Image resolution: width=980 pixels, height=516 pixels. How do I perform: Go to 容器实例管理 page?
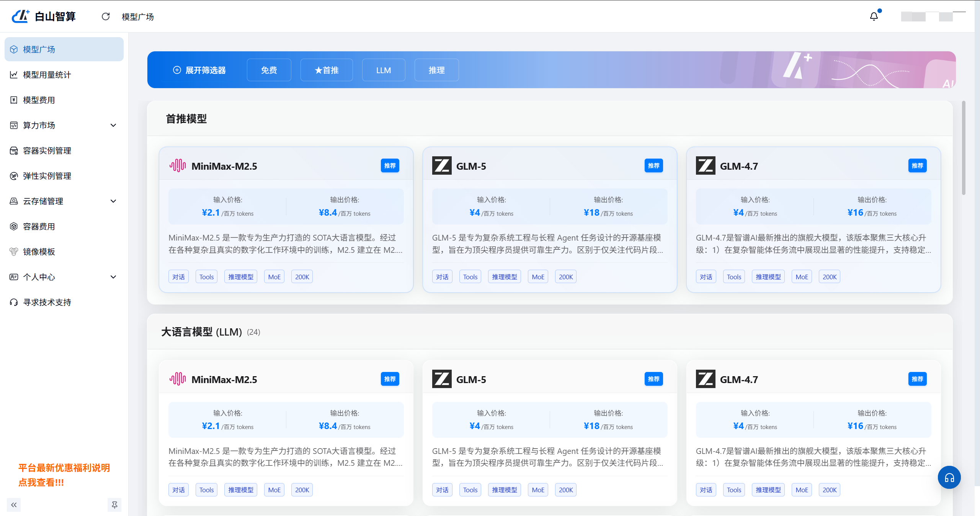click(64, 151)
